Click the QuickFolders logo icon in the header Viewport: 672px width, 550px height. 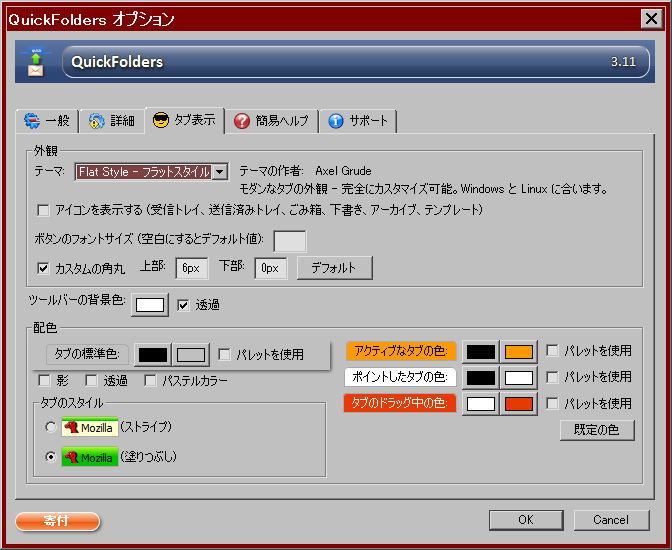(36, 62)
